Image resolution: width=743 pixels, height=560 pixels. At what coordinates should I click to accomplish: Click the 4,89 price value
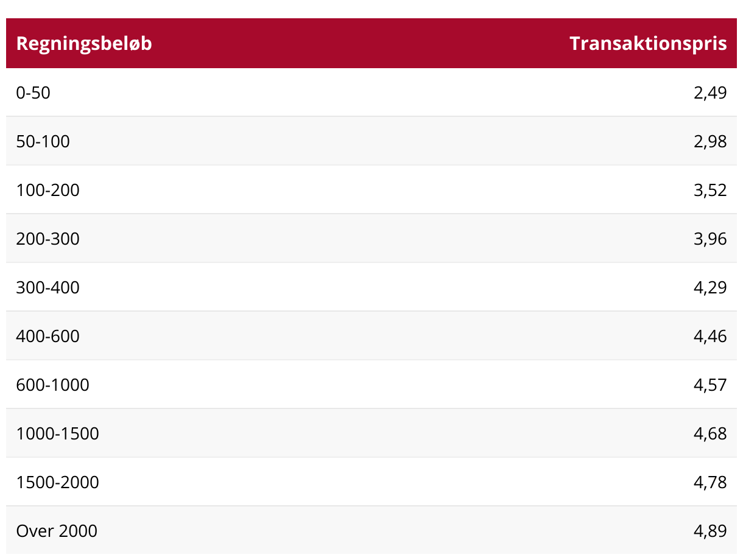click(x=710, y=531)
